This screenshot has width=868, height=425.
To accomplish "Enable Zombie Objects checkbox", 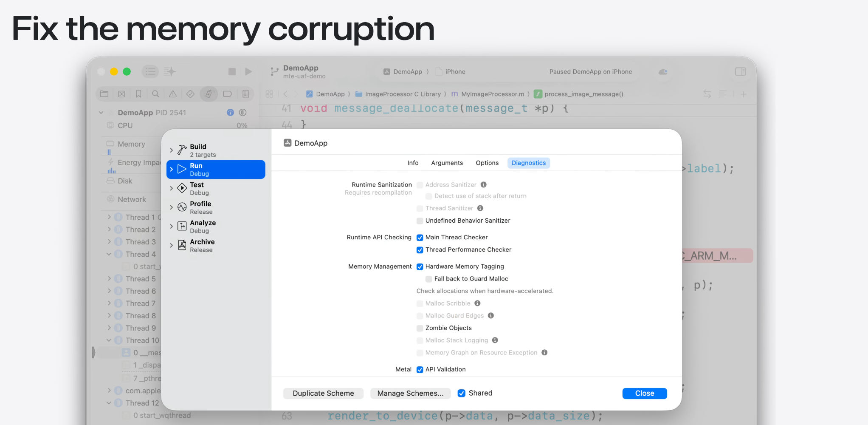I will point(420,329).
